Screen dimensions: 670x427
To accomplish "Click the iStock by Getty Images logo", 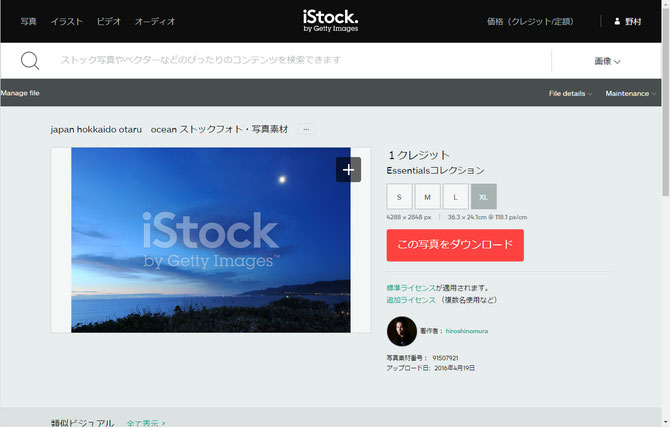I will (x=330, y=21).
